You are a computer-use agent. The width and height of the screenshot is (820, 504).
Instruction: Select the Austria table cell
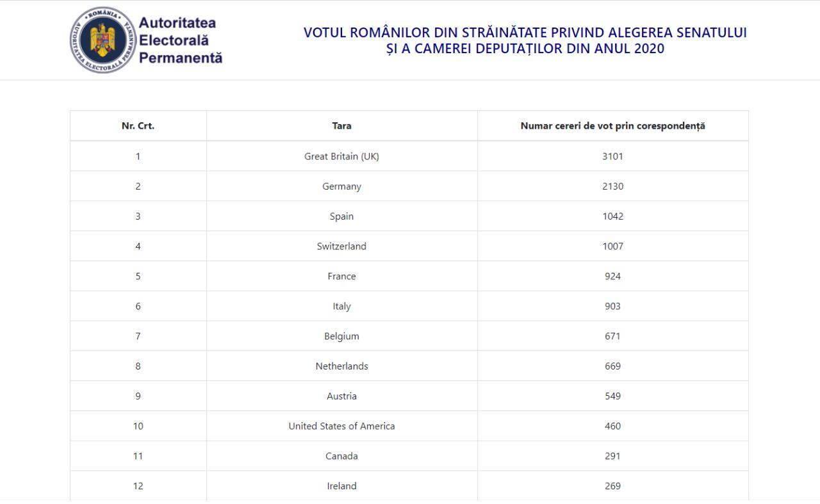coord(342,396)
